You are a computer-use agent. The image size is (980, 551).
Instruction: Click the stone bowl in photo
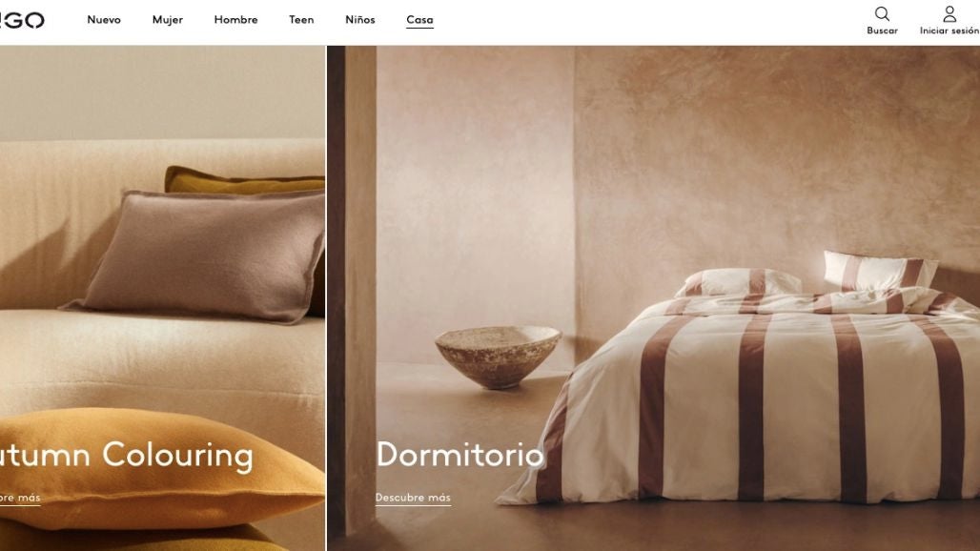[x=499, y=357]
